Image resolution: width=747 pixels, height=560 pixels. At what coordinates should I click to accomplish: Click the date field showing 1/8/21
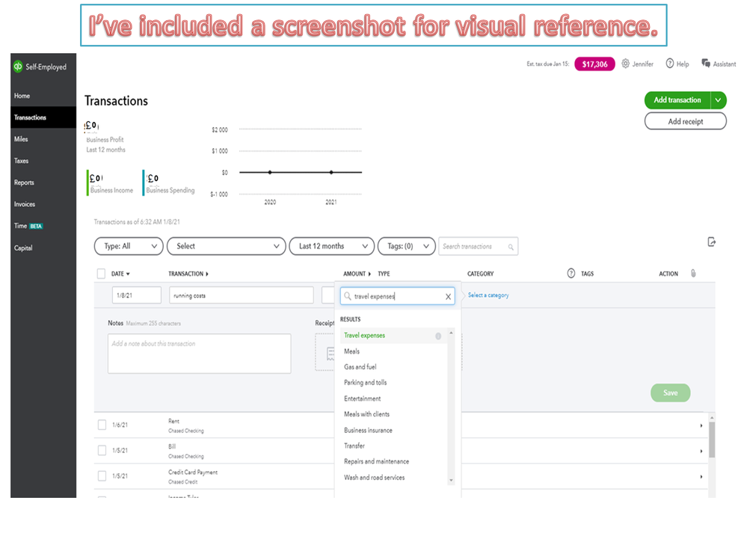[x=137, y=295]
